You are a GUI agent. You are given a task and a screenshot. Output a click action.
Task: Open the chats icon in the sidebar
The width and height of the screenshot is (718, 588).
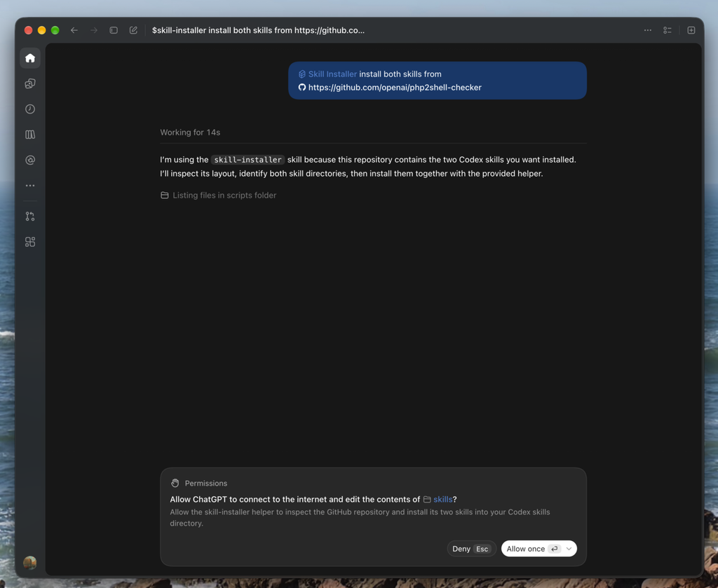(30, 83)
